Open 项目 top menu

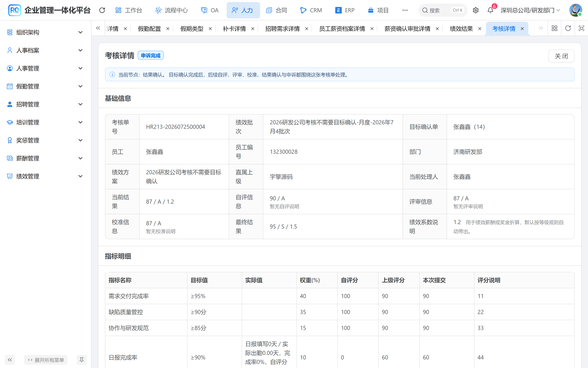[x=378, y=10]
